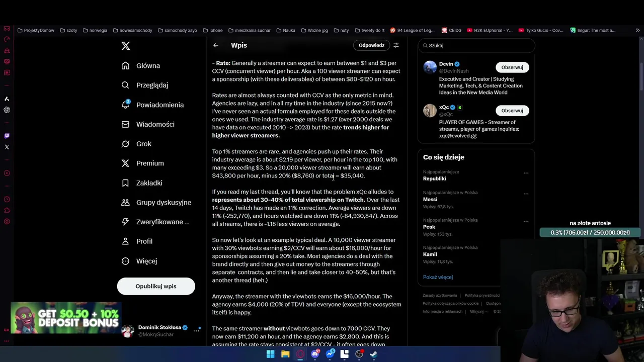The image size is (644, 362).
Task: Click the Grupy dyskusyjne people icon
Action: (125, 202)
